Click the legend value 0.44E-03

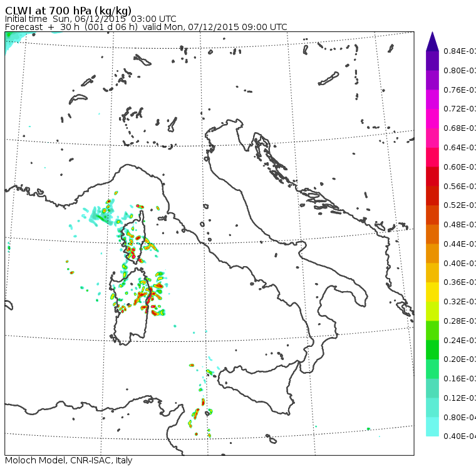pos(460,244)
